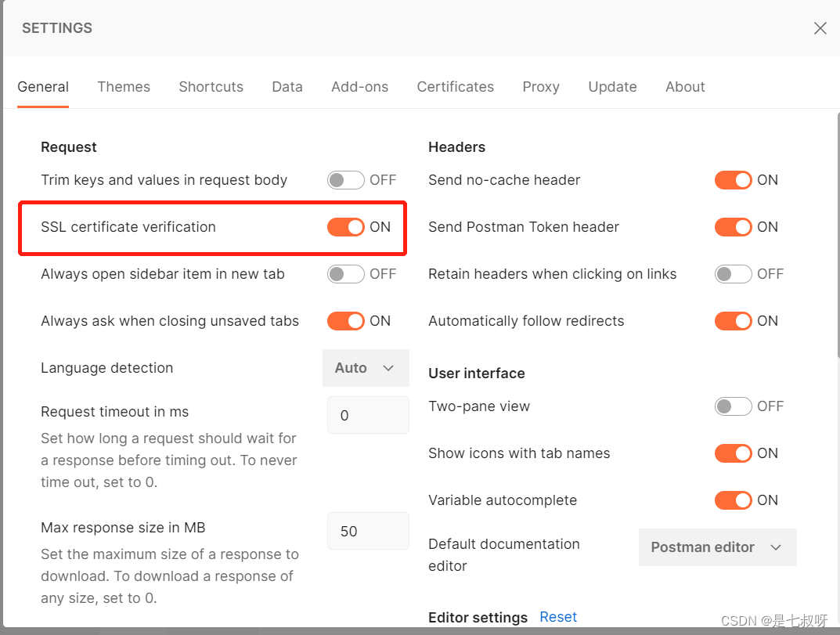Disable Variable autocomplete switch
The image size is (840, 635).
click(x=734, y=500)
